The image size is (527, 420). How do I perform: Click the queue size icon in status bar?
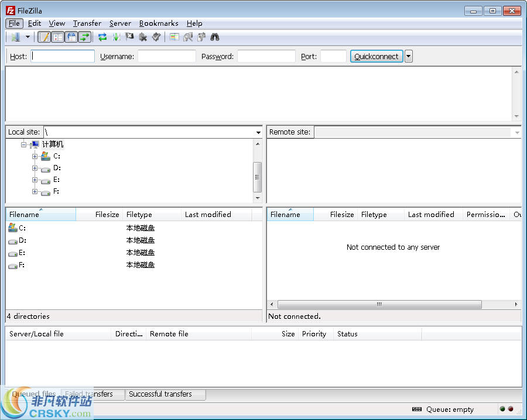417,409
